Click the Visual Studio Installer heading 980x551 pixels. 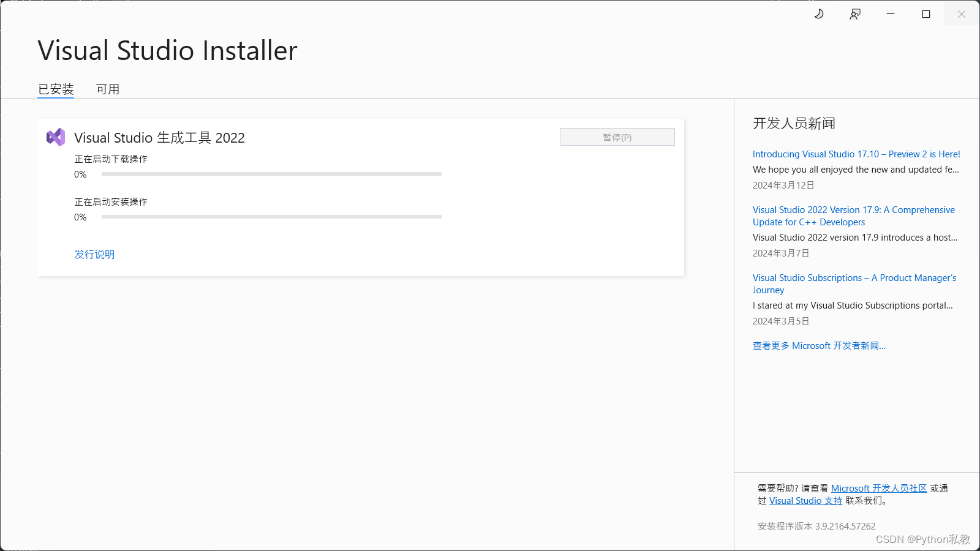[x=167, y=51]
